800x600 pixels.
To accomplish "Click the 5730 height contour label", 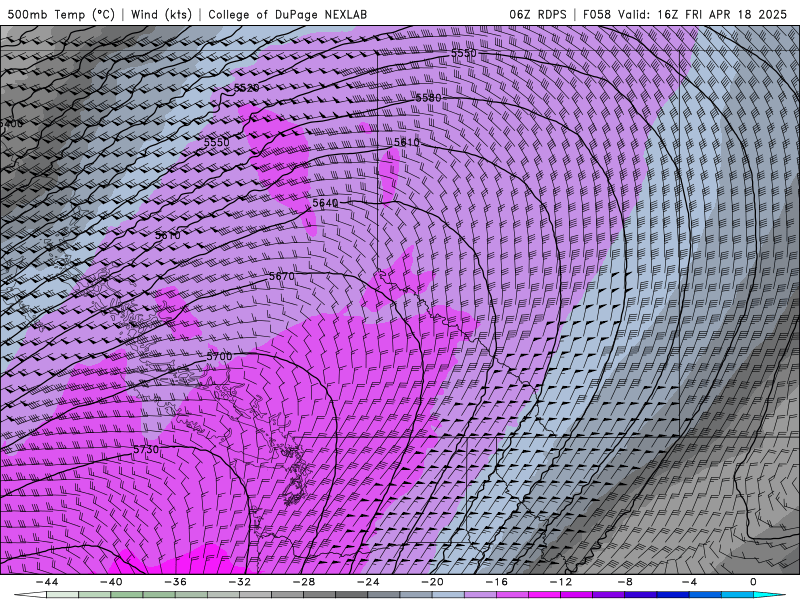I will click(x=146, y=449).
